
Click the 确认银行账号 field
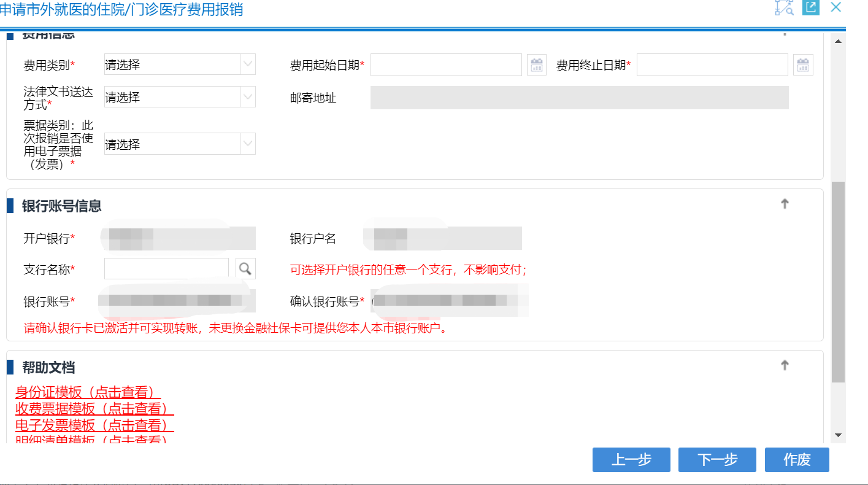pos(446,301)
